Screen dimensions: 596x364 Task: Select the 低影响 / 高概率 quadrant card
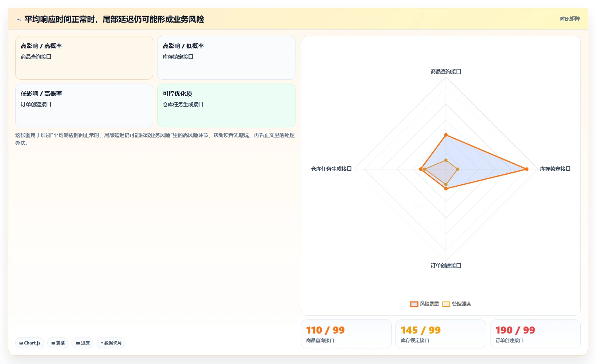click(84, 105)
